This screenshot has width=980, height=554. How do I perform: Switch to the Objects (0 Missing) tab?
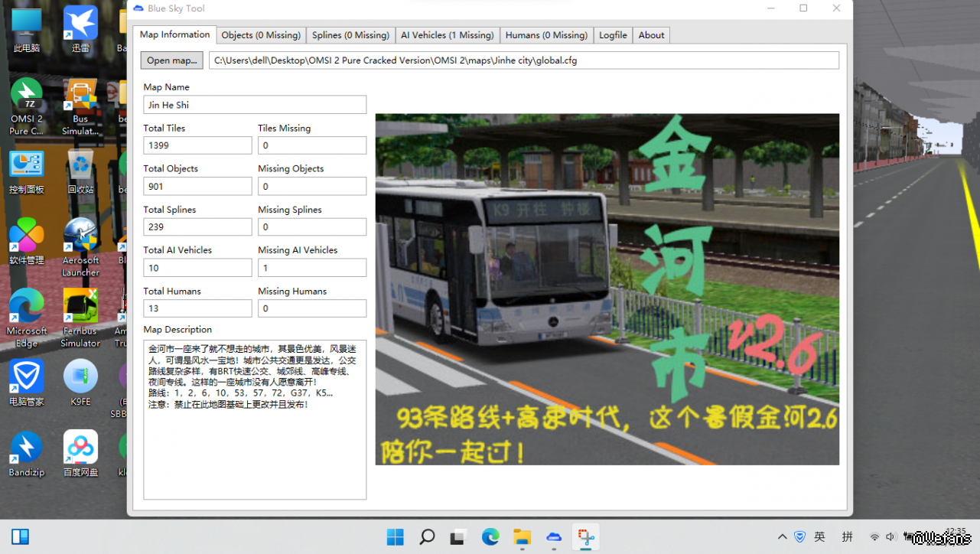coord(261,35)
